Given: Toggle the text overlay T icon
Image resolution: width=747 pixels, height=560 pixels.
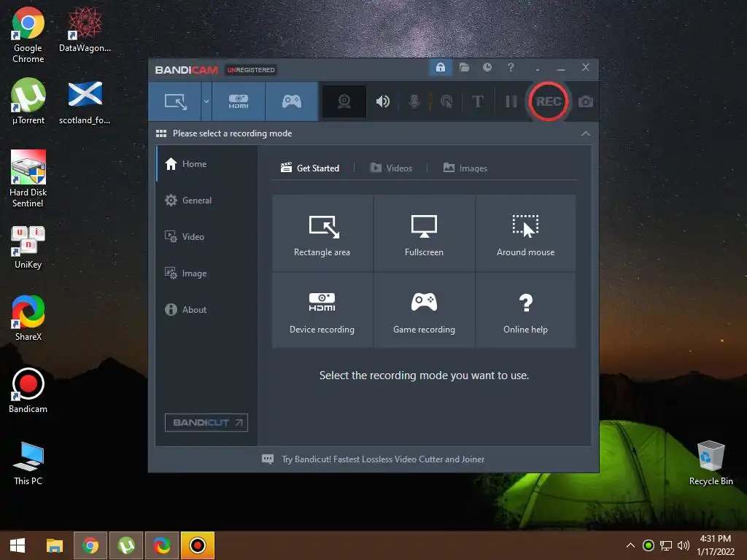Looking at the screenshot, I should pos(477,101).
